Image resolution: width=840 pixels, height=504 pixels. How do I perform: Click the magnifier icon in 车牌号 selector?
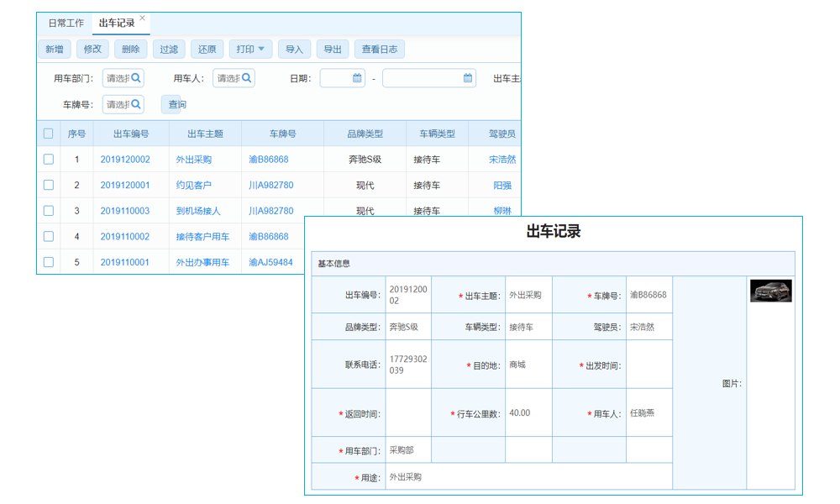pyautogui.click(x=136, y=104)
